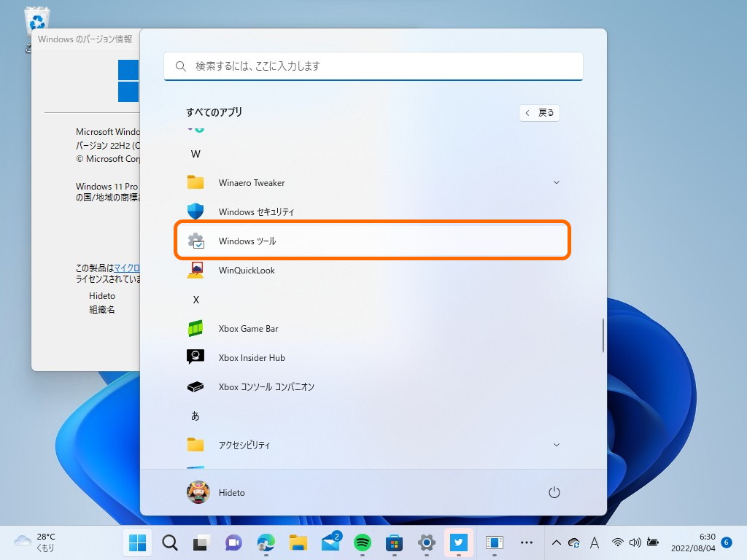The image size is (747, 560).
Task: Expand the Winaero Tweaker folder
Action: pyautogui.click(x=557, y=182)
